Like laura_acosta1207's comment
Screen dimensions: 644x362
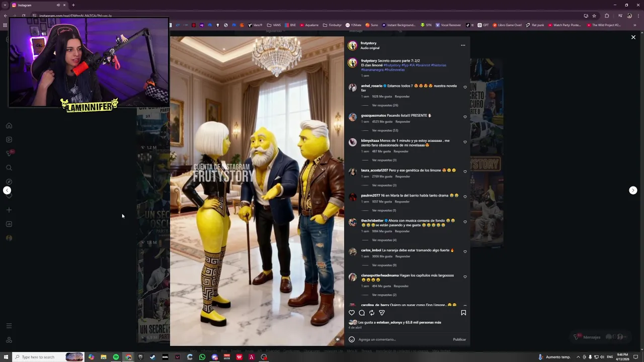click(465, 171)
